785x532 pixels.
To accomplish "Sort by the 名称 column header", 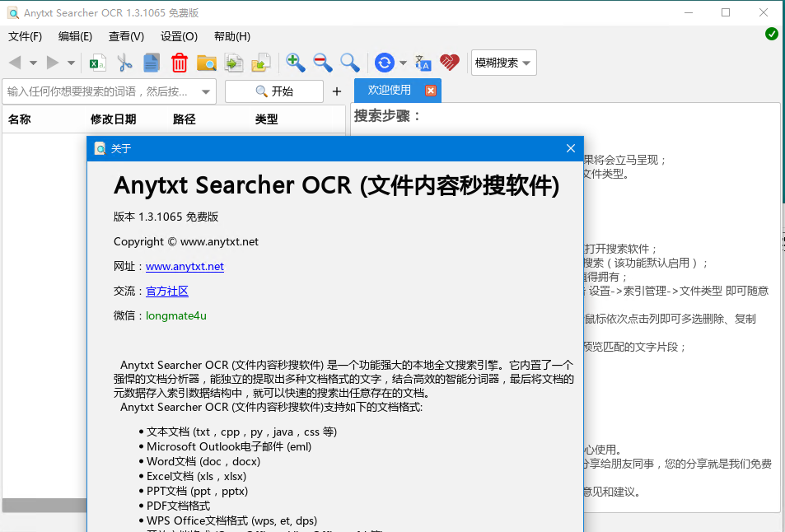I will (x=20, y=119).
